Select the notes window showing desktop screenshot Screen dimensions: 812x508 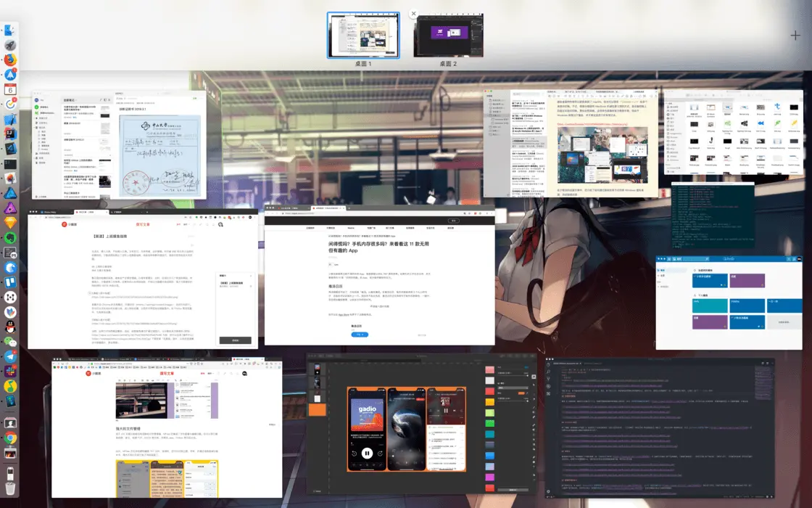pyautogui.click(x=571, y=143)
